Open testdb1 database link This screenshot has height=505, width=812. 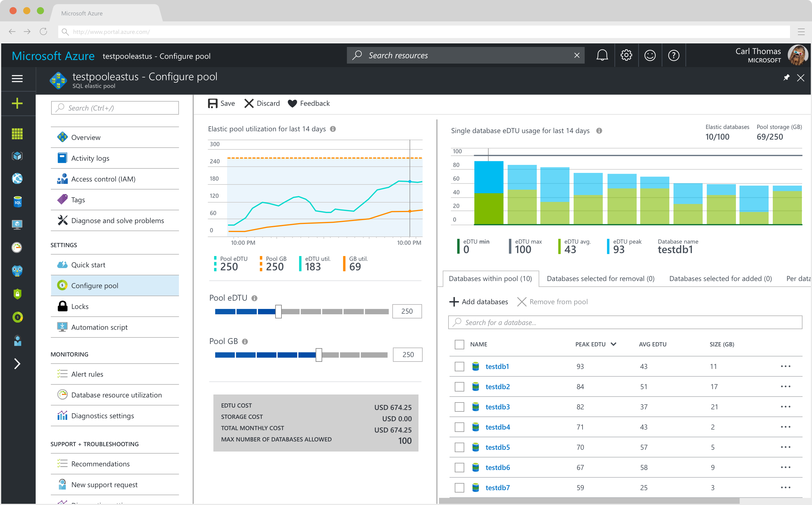(497, 366)
